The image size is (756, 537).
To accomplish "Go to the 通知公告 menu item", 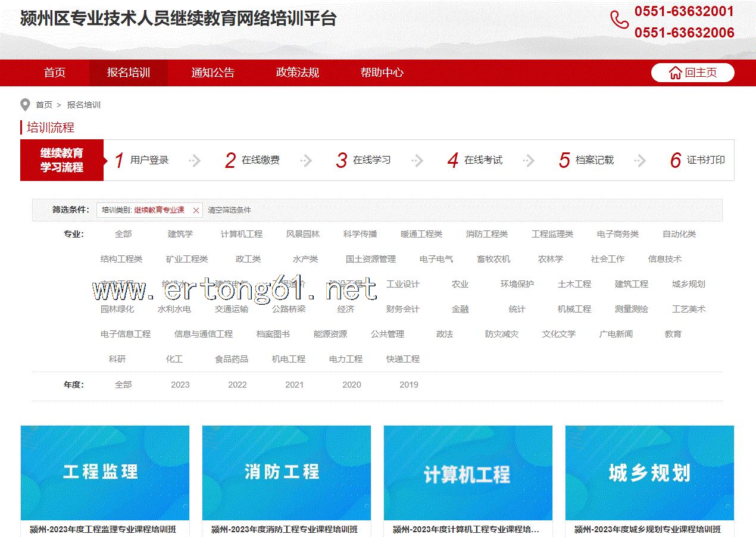I will pos(213,73).
